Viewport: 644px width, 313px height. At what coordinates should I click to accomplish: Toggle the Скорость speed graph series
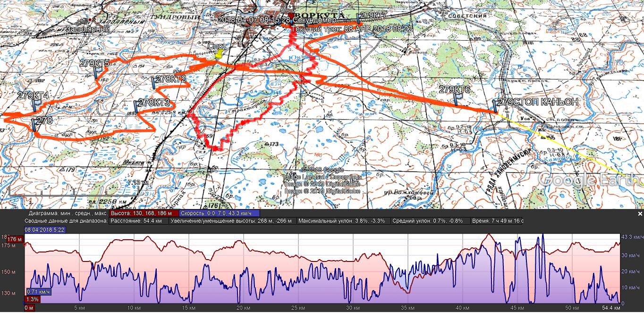219,214
